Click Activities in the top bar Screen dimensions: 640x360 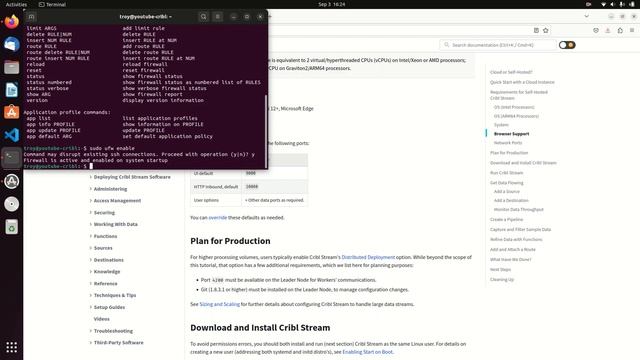click(16, 4)
